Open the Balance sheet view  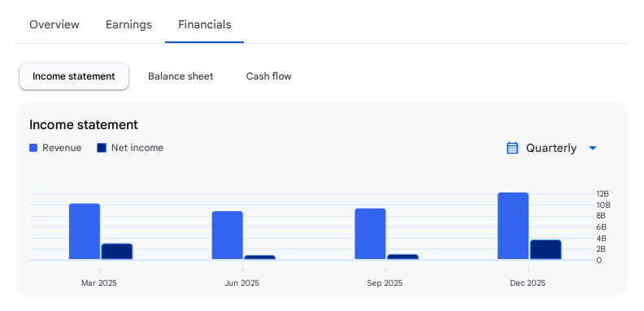click(x=181, y=76)
